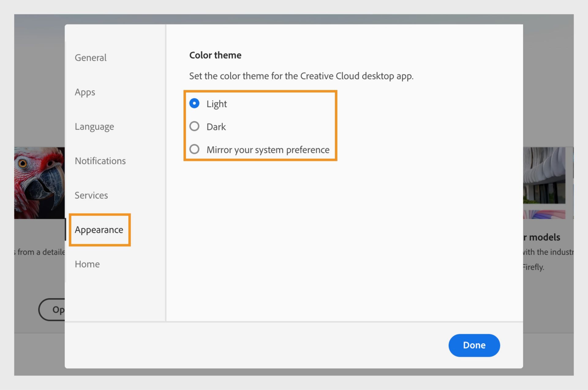Click the parrot image thumbnail
Screen dimensions: 588x390
(x=40, y=183)
